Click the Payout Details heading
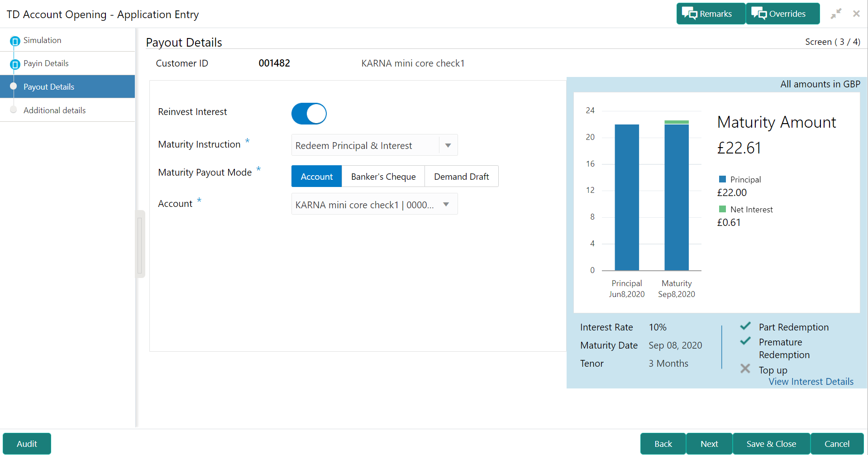Image resolution: width=868 pixels, height=455 pixels. (184, 43)
